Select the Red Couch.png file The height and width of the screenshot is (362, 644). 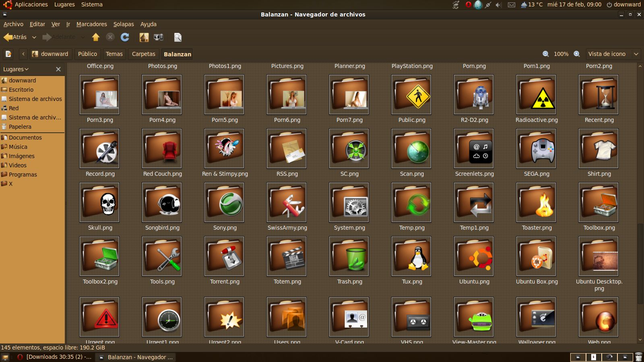point(162,148)
